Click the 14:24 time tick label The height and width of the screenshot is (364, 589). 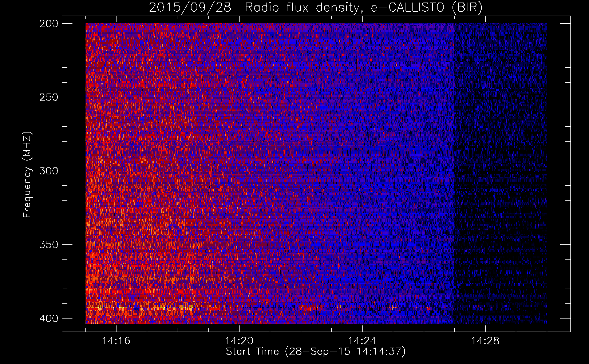pos(362,341)
